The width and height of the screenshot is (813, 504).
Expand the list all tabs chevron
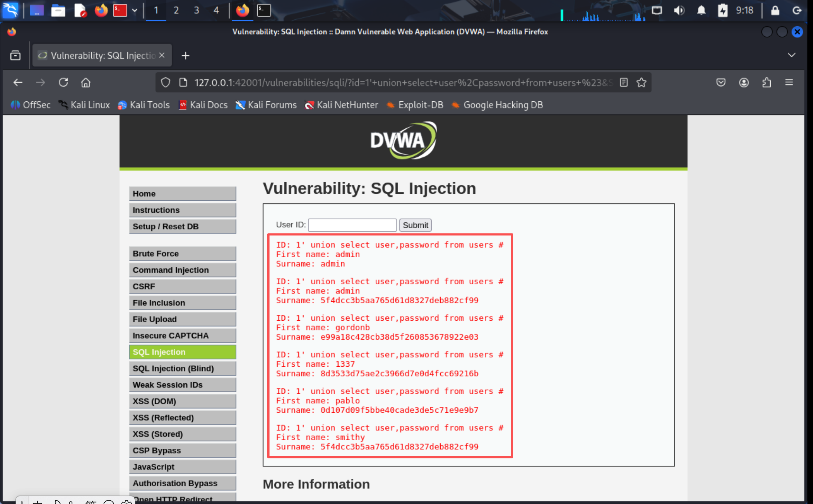(x=791, y=55)
